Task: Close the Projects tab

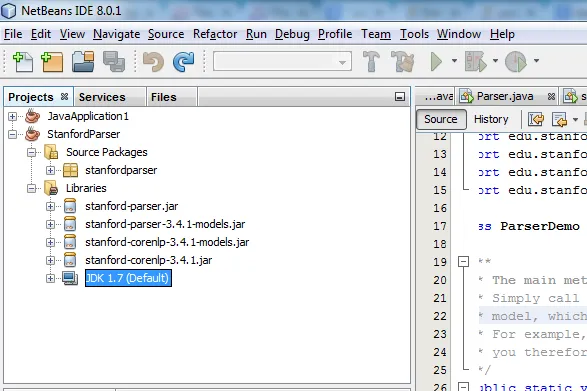Action: pyautogui.click(x=64, y=96)
